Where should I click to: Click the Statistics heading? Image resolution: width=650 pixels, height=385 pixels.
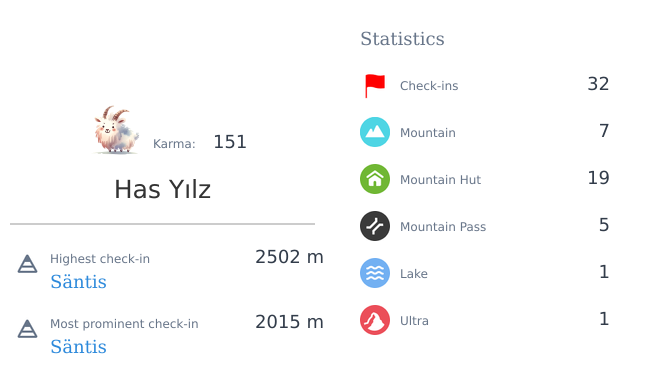pos(402,39)
